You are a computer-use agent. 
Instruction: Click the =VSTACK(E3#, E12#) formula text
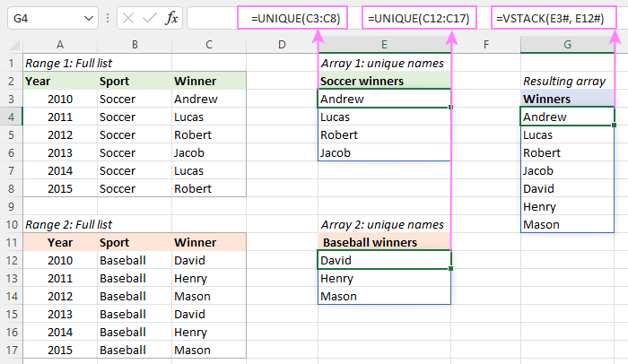pos(555,19)
